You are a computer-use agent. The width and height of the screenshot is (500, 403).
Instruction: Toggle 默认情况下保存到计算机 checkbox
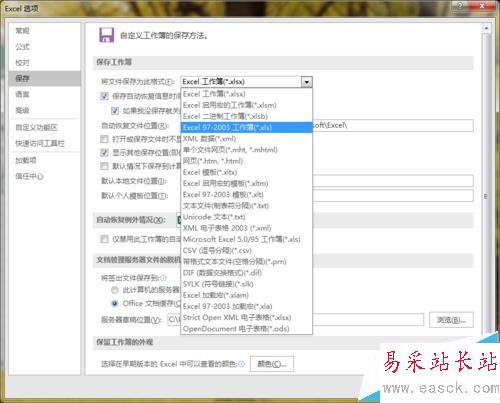pos(104,166)
